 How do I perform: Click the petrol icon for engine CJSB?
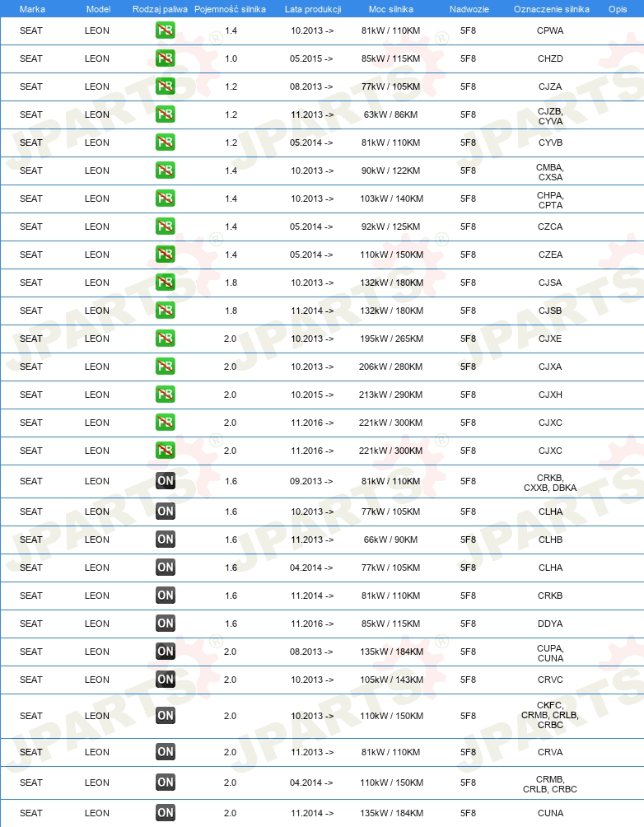tap(165, 310)
